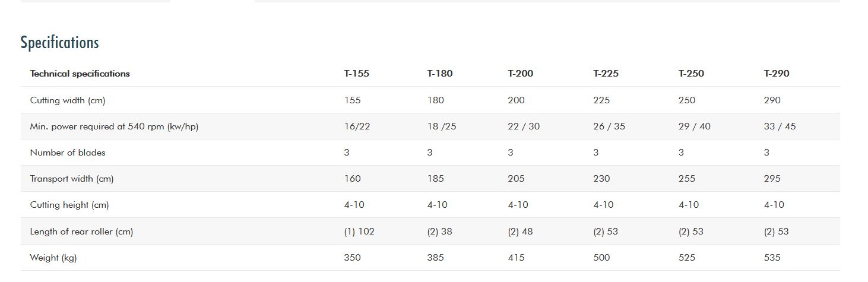Click the 16/22 power value cell
This screenshot has width=868, height=282.
pyautogui.click(x=357, y=126)
